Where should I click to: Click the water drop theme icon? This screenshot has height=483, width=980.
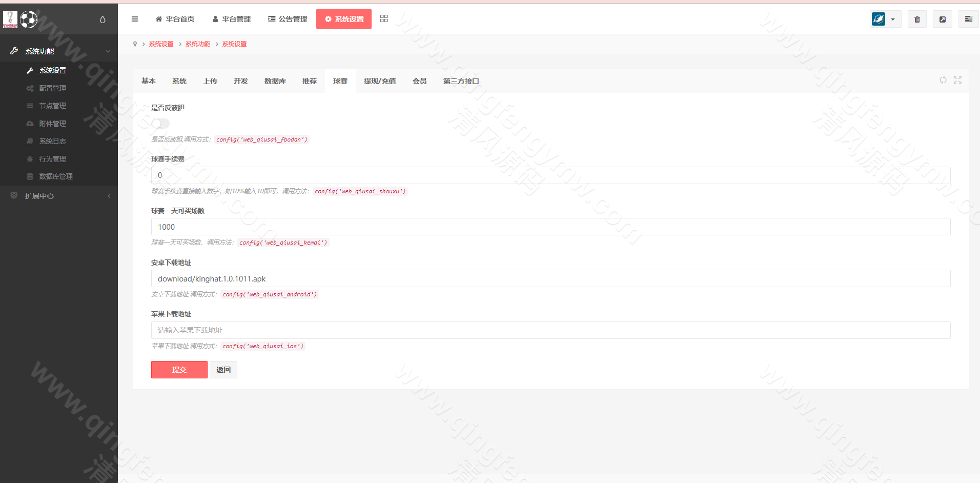click(x=103, y=19)
